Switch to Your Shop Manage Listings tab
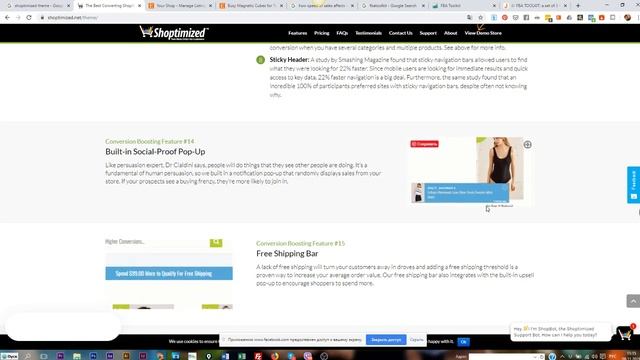The width and height of the screenshot is (640, 360). pos(180,6)
